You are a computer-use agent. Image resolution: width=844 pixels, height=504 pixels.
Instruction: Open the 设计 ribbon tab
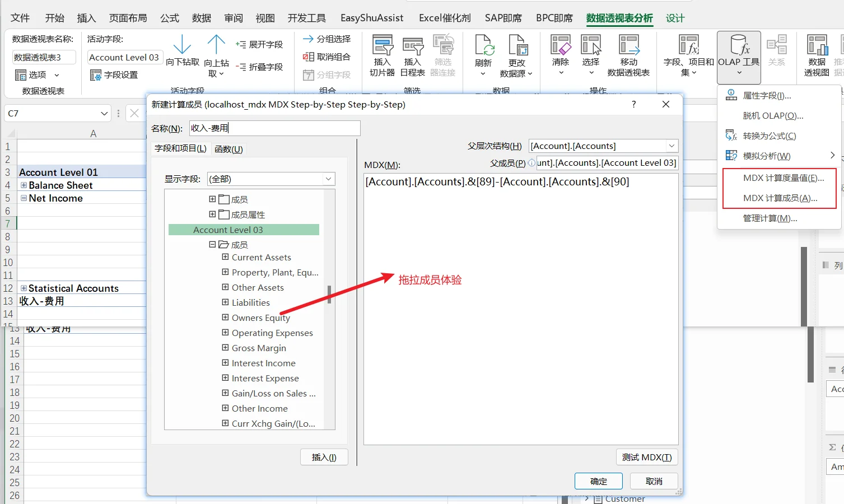coord(675,18)
